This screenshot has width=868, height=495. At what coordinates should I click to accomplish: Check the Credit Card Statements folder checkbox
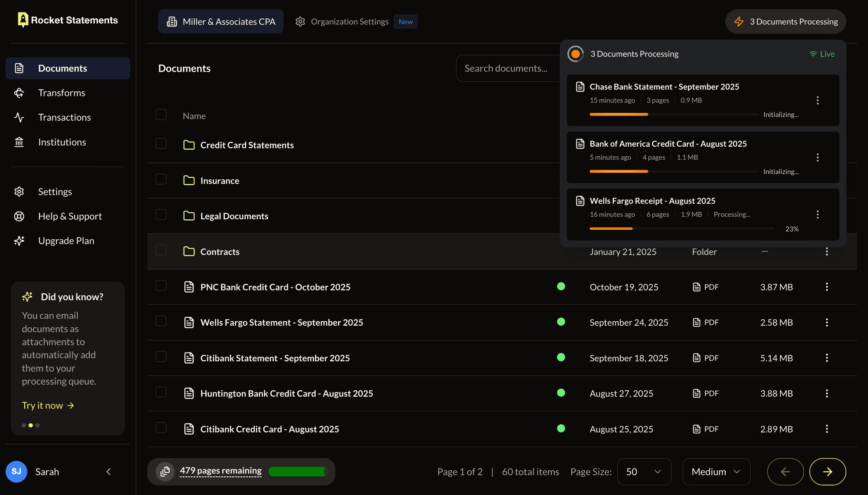click(161, 144)
